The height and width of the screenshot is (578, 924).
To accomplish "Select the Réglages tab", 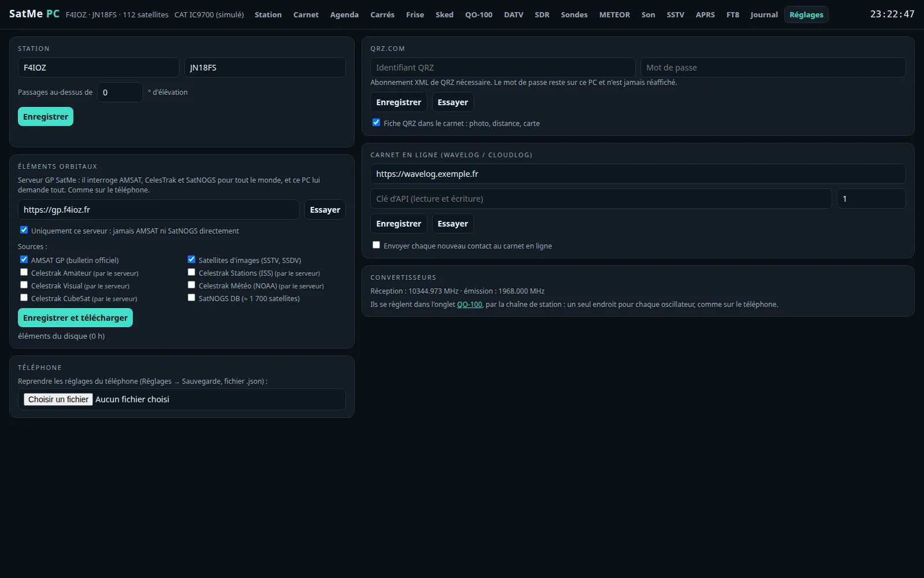I will [x=806, y=14].
